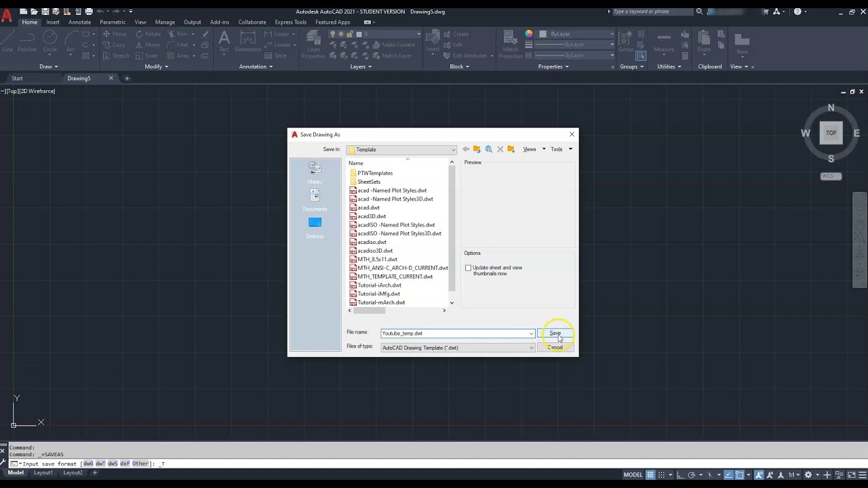This screenshot has height=488, width=868.
Task: Expand the Annotation panel
Action: 256,66
